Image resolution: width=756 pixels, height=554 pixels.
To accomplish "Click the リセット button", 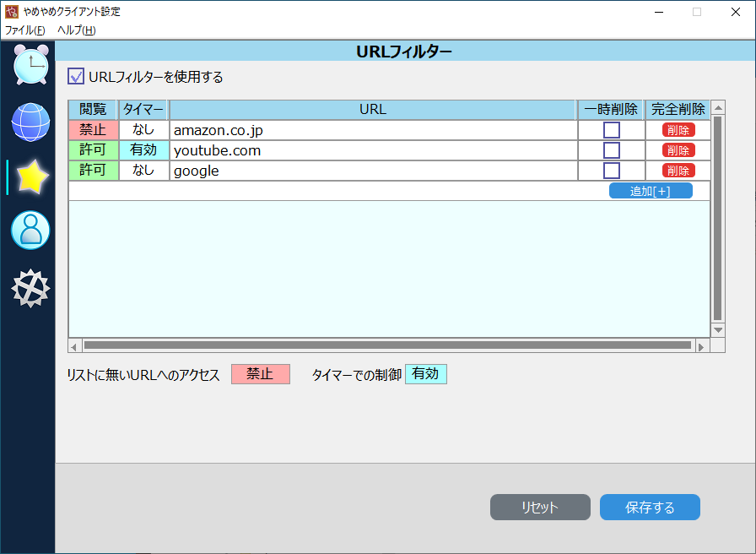I will (540, 508).
